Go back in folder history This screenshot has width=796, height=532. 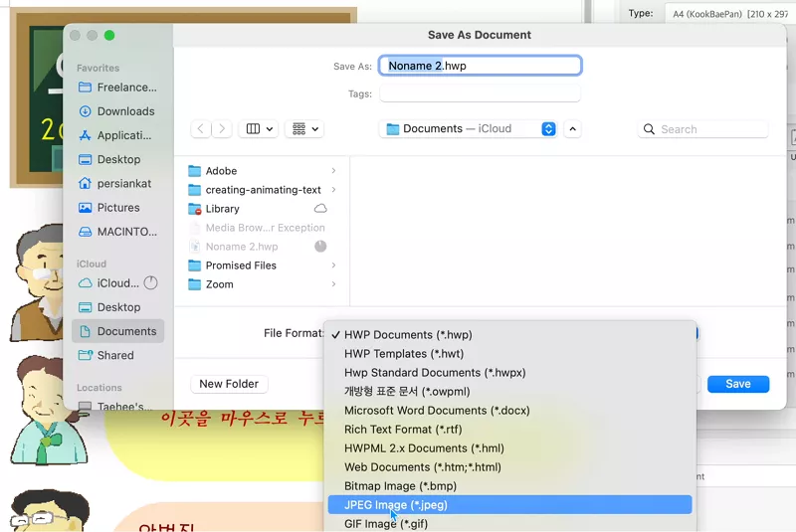201,129
